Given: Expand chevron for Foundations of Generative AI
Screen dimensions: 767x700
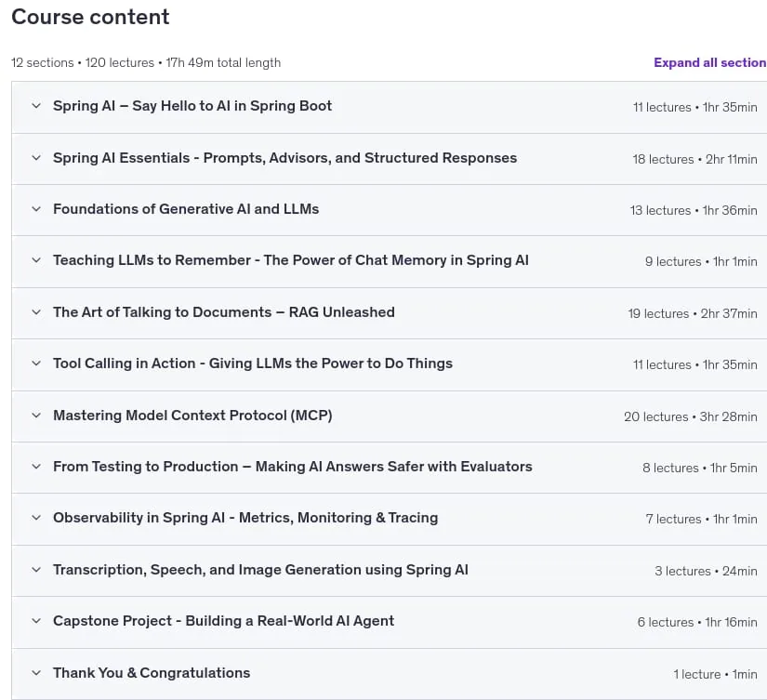Looking at the screenshot, I should tap(36, 209).
